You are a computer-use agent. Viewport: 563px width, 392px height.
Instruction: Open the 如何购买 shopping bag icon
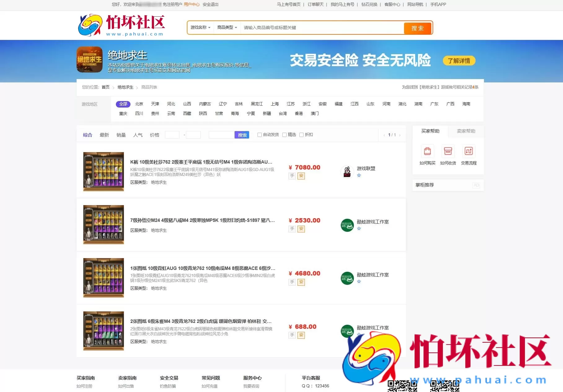(x=427, y=151)
